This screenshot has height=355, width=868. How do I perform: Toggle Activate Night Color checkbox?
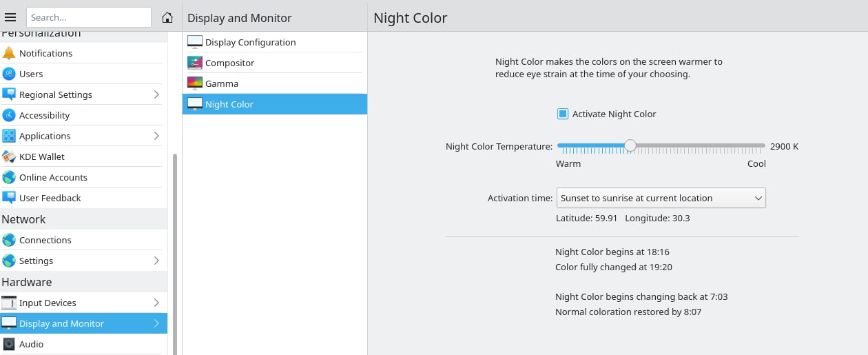click(563, 114)
